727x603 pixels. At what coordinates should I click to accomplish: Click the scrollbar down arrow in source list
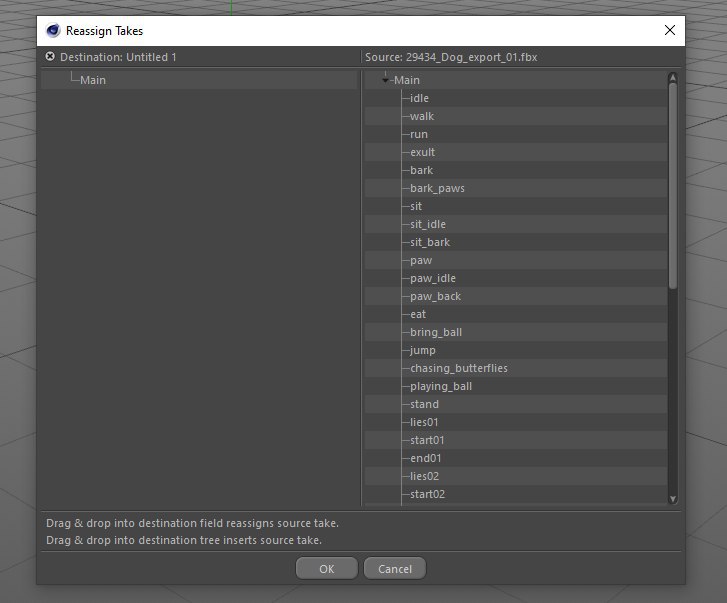(x=673, y=499)
